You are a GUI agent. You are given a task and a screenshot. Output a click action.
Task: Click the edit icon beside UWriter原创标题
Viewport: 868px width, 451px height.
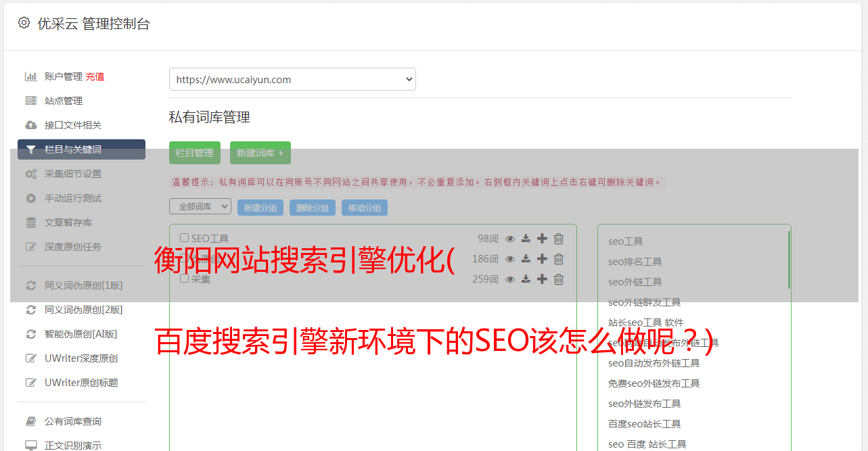pyautogui.click(x=30, y=383)
